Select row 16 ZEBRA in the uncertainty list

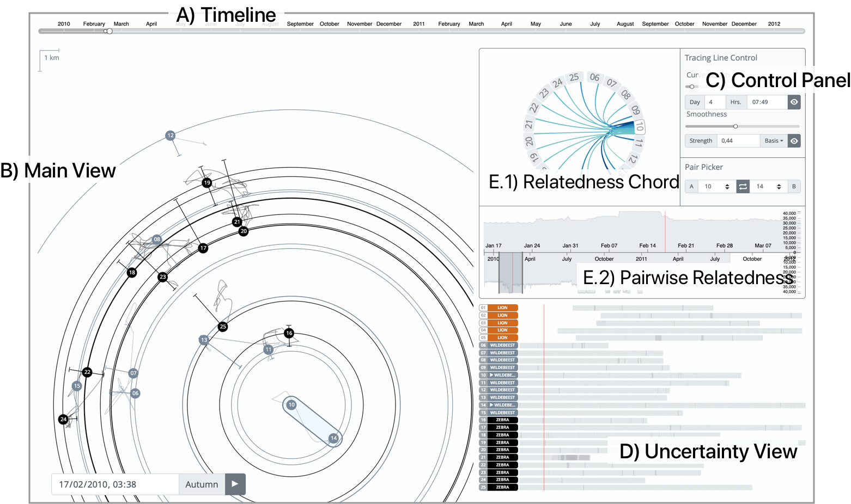[x=499, y=420]
